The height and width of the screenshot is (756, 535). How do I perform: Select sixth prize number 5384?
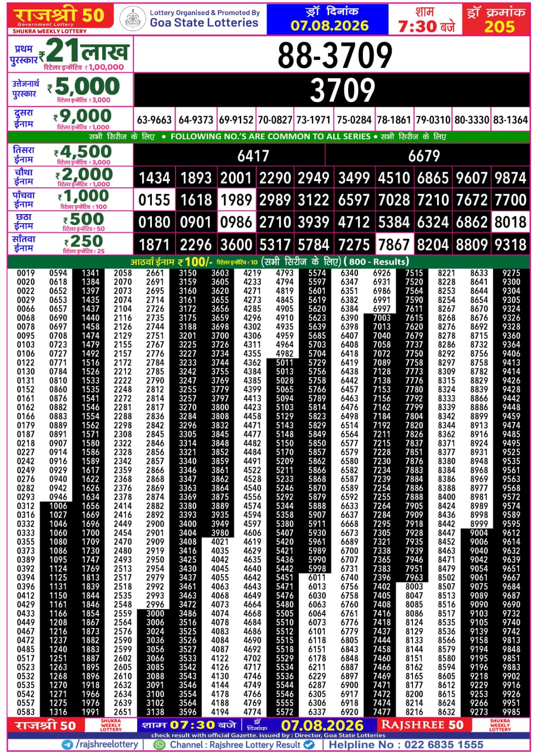394,222
